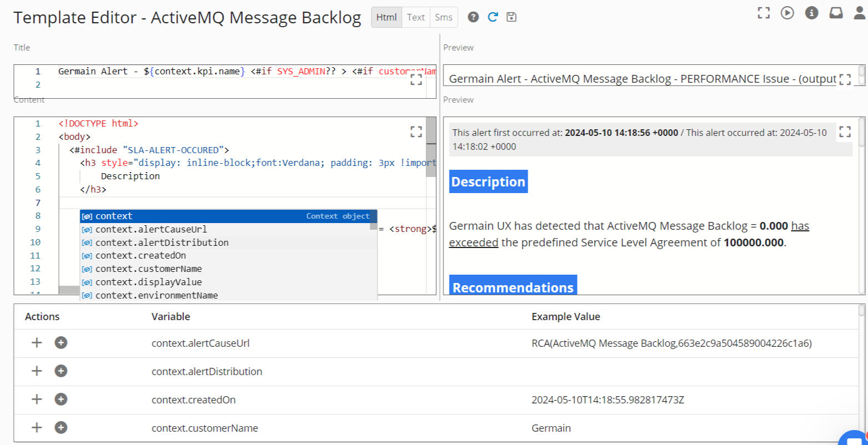This screenshot has height=445, width=868.
Task: Open the inbox tray icon
Action: pyautogui.click(x=836, y=13)
